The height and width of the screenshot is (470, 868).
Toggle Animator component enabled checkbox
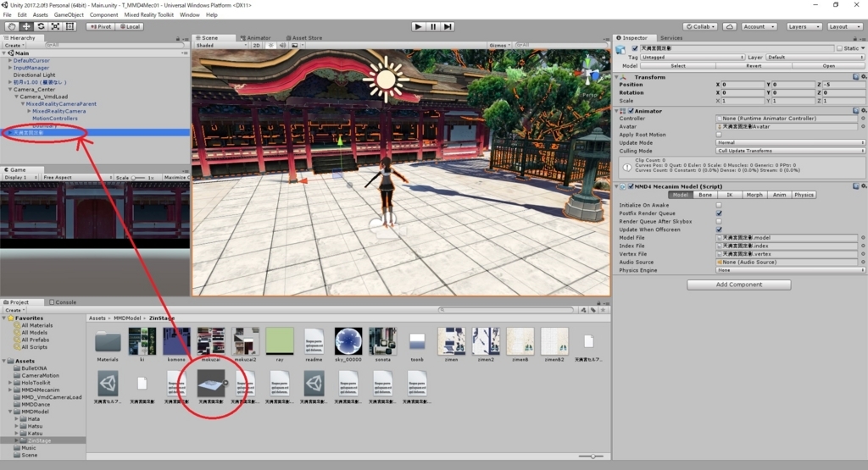[x=631, y=111]
